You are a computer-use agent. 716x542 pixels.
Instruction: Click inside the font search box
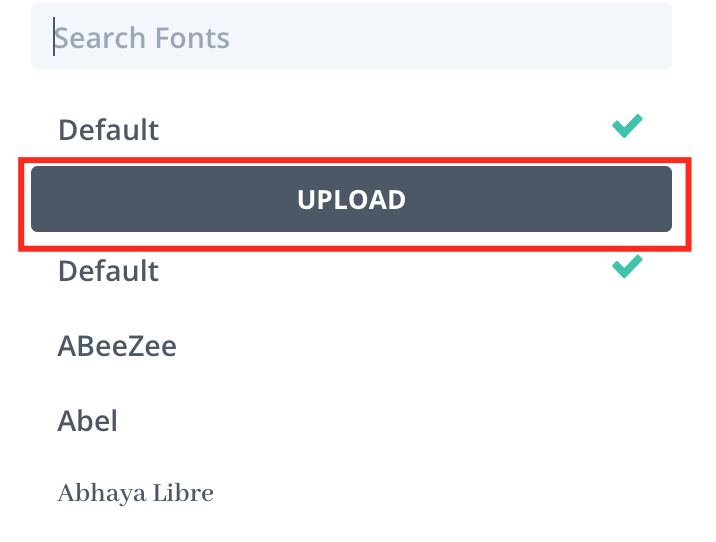pyautogui.click(x=351, y=38)
